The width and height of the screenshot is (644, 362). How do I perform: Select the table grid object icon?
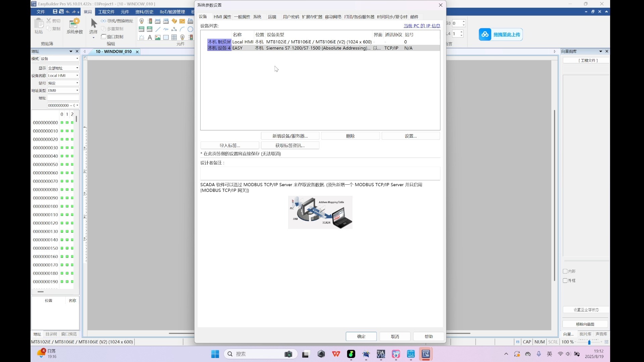tap(174, 37)
